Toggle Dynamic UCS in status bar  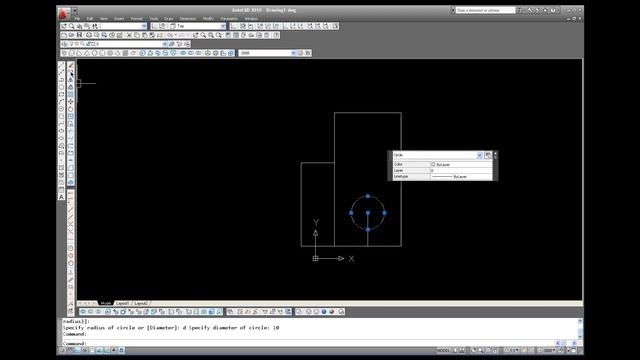106,350
